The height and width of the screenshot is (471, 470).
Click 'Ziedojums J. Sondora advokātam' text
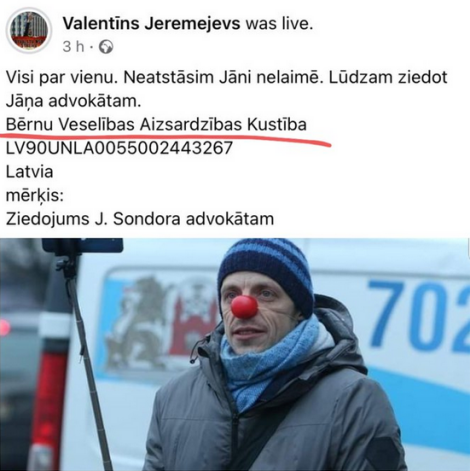tap(140, 219)
